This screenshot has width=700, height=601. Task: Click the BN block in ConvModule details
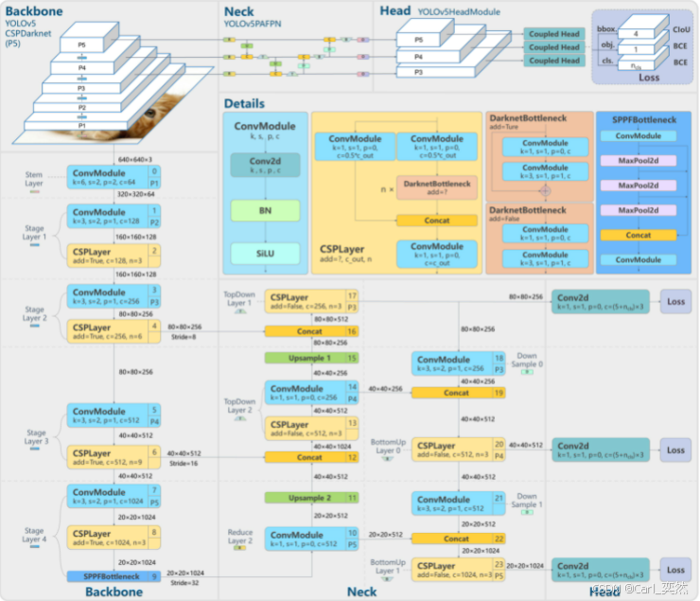[265, 210]
